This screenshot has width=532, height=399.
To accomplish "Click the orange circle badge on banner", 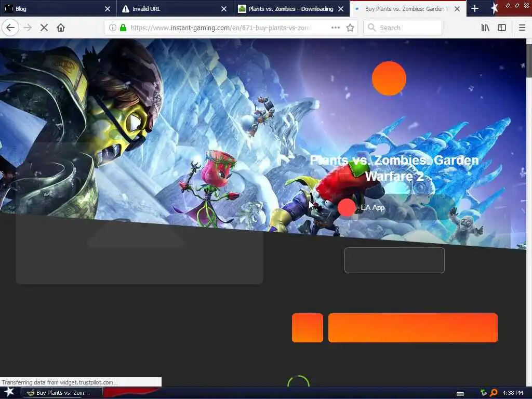I will (389, 78).
